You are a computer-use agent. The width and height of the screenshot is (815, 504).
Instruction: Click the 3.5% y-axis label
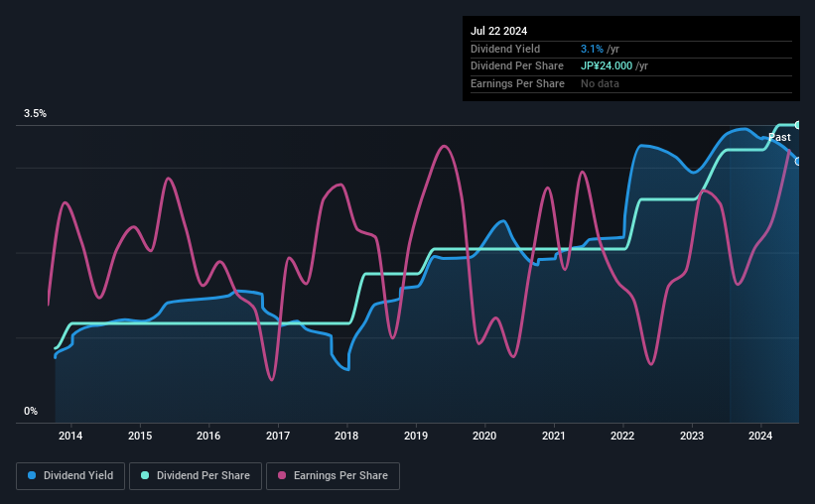[35, 113]
